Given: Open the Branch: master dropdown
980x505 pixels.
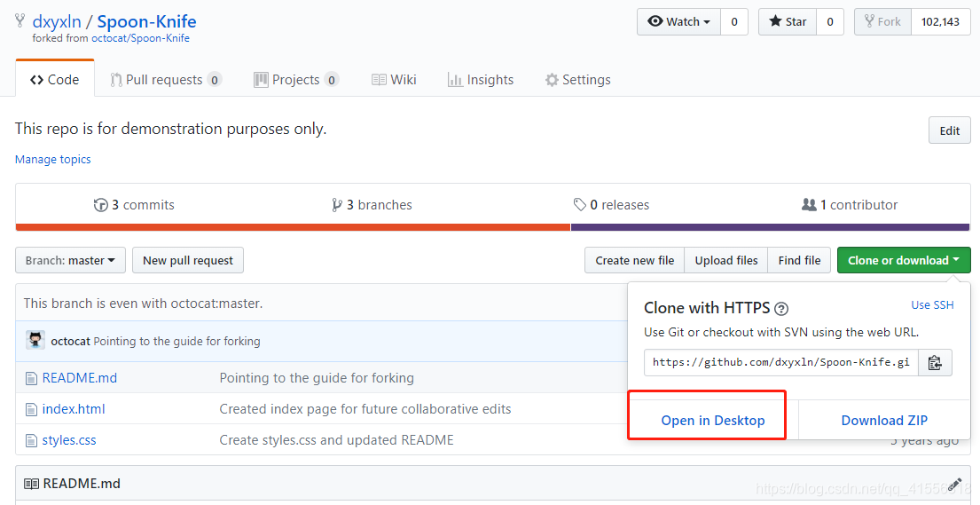Looking at the screenshot, I should point(71,260).
